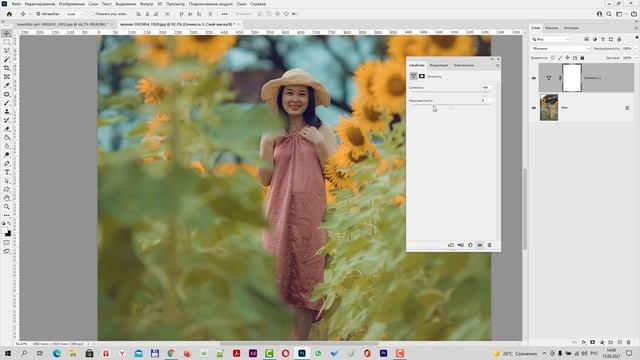Select the Eyedropper tool

click(x=7, y=85)
